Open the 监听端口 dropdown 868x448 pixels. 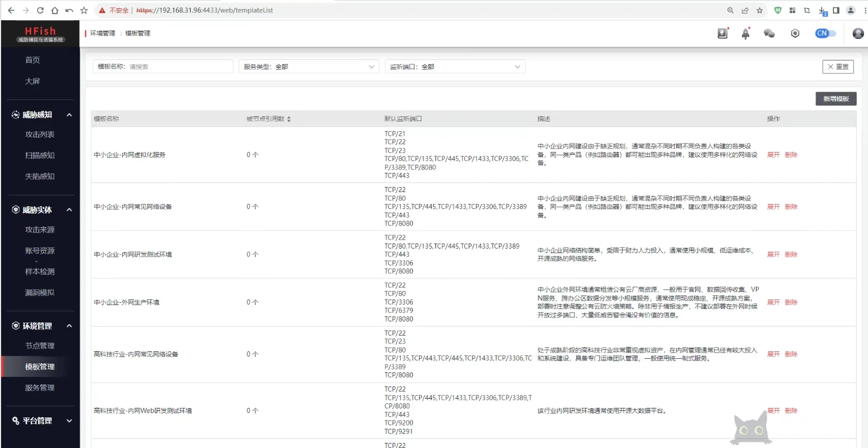click(455, 67)
